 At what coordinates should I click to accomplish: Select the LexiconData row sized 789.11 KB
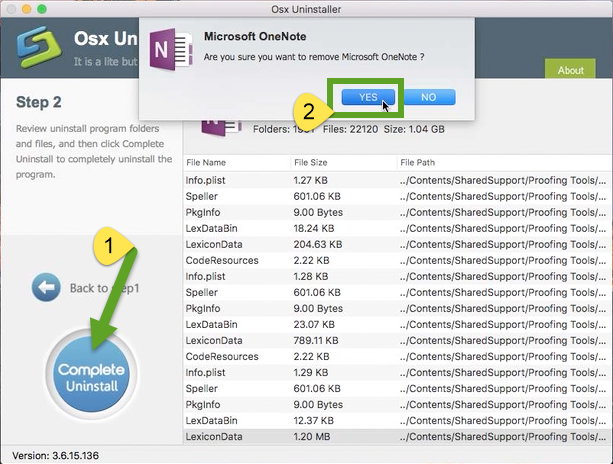pos(397,340)
